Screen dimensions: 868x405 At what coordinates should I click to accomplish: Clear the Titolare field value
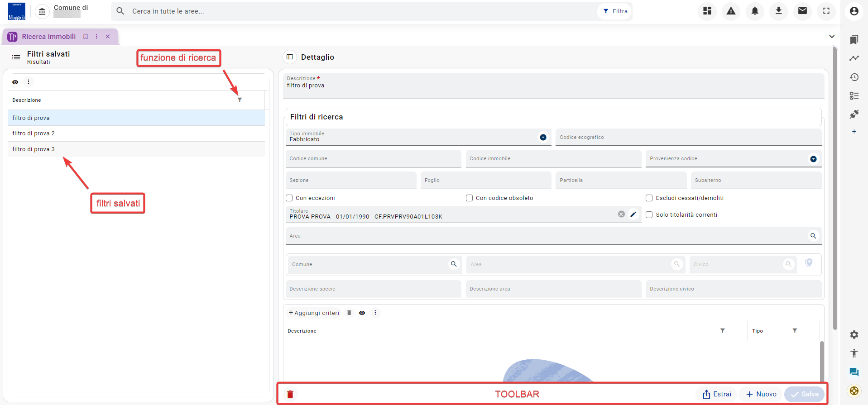[x=621, y=214]
